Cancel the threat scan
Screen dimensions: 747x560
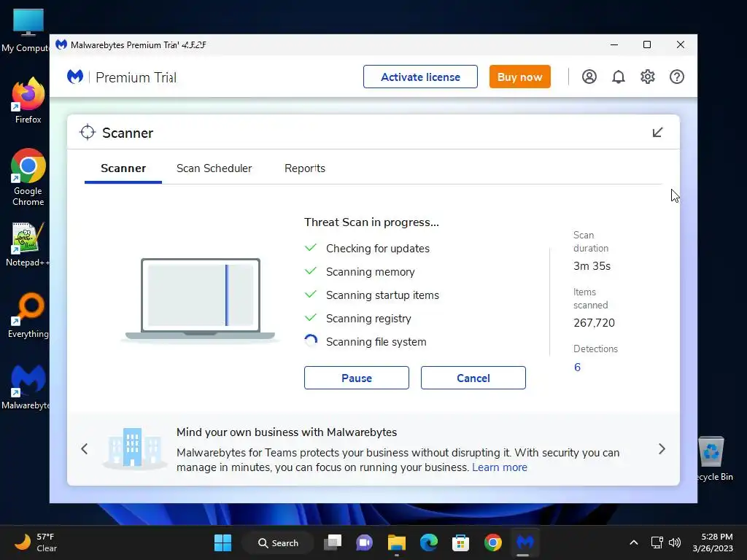473,378
